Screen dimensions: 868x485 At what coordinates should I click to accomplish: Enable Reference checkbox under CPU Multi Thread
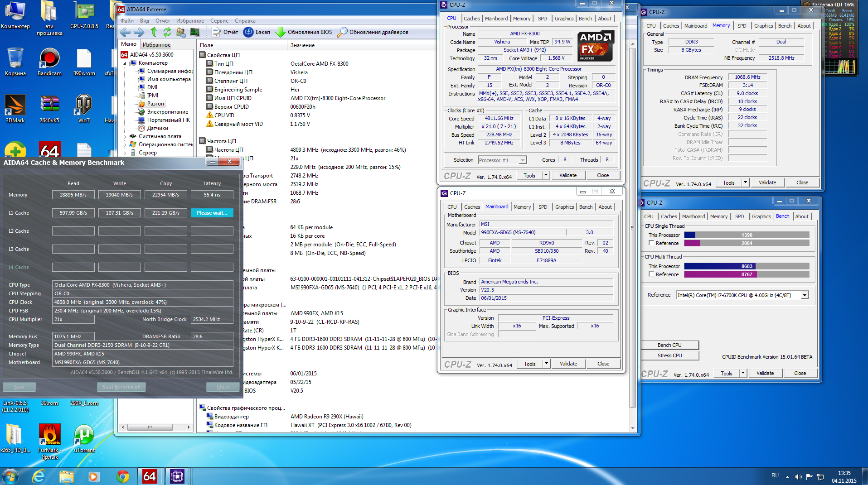click(651, 274)
